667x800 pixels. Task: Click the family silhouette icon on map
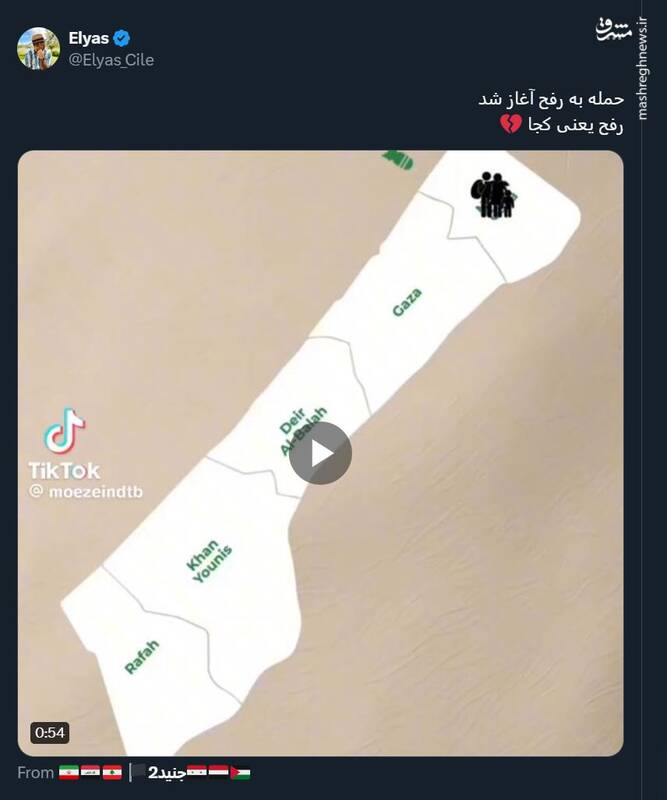pos(492,195)
